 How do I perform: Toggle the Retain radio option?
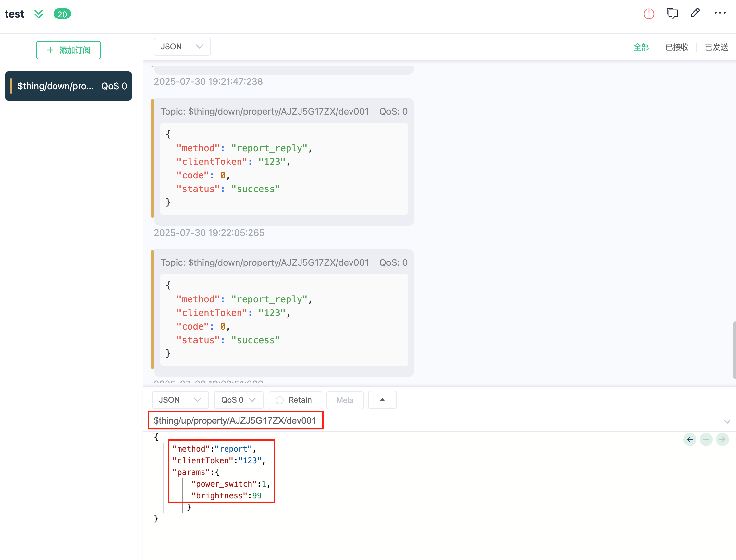[x=280, y=400]
